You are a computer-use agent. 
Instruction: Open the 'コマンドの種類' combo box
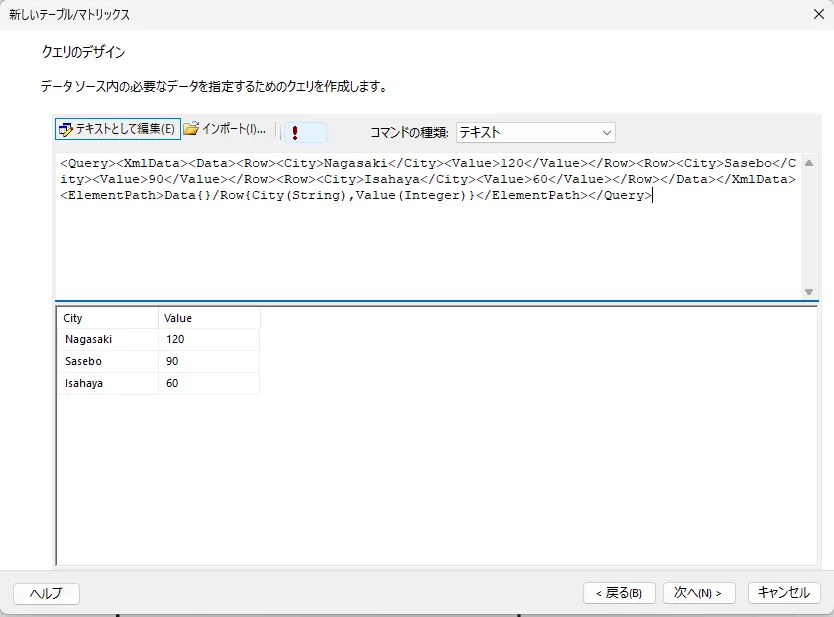(x=536, y=132)
